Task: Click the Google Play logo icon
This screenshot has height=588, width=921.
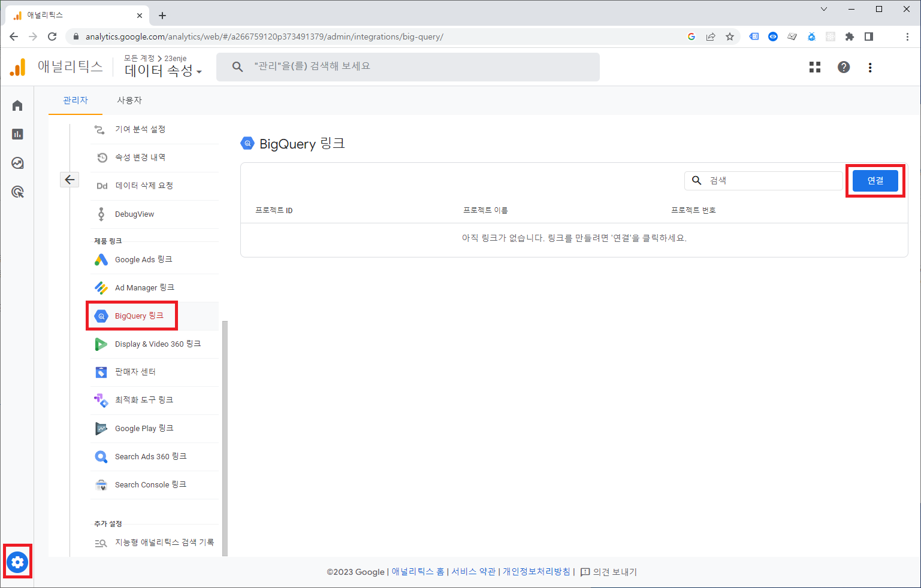Action: (x=101, y=429)
